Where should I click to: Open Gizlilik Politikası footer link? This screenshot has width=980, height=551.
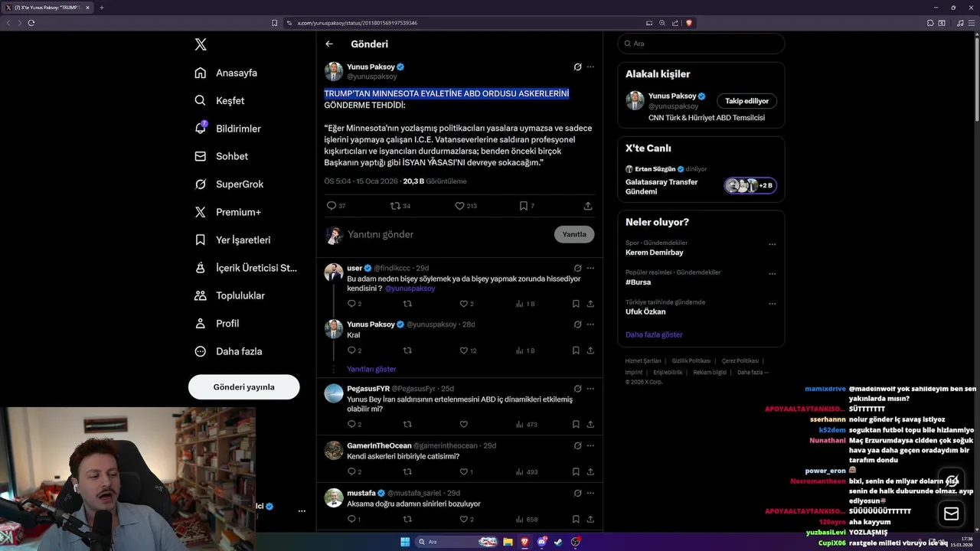pos(691,360)
